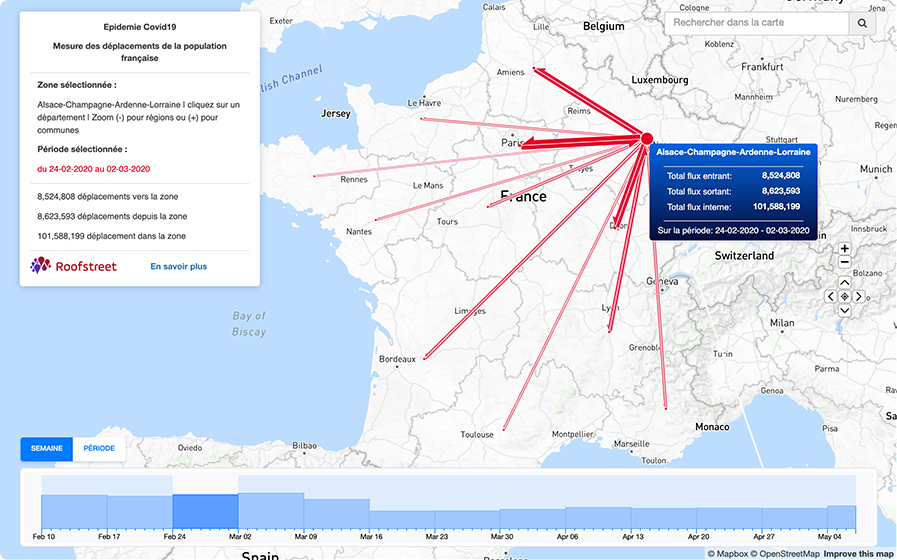Viewport: 897px width, 560px height.
Task: Click the Période sélectionnée heading
Action: (82, 149)
